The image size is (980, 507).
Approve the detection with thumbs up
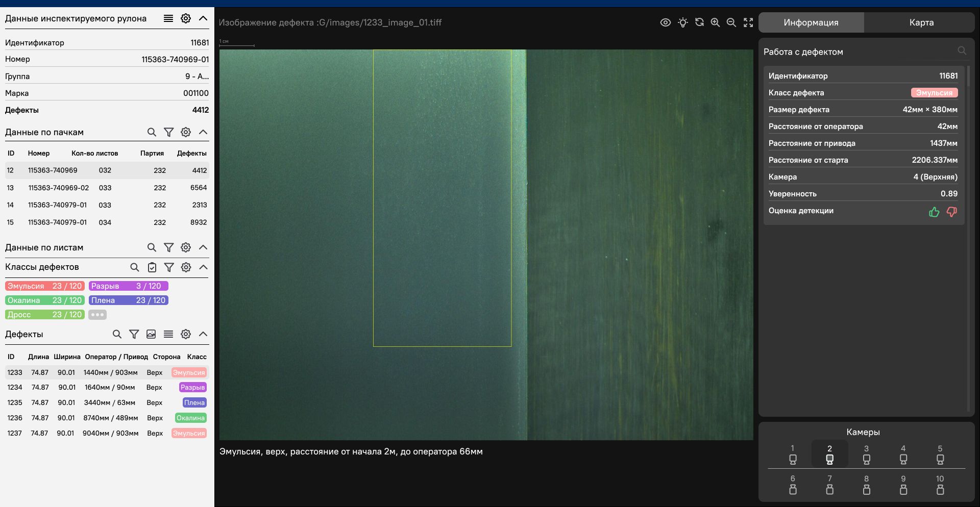pyautogui.click(x=934, y=212)
